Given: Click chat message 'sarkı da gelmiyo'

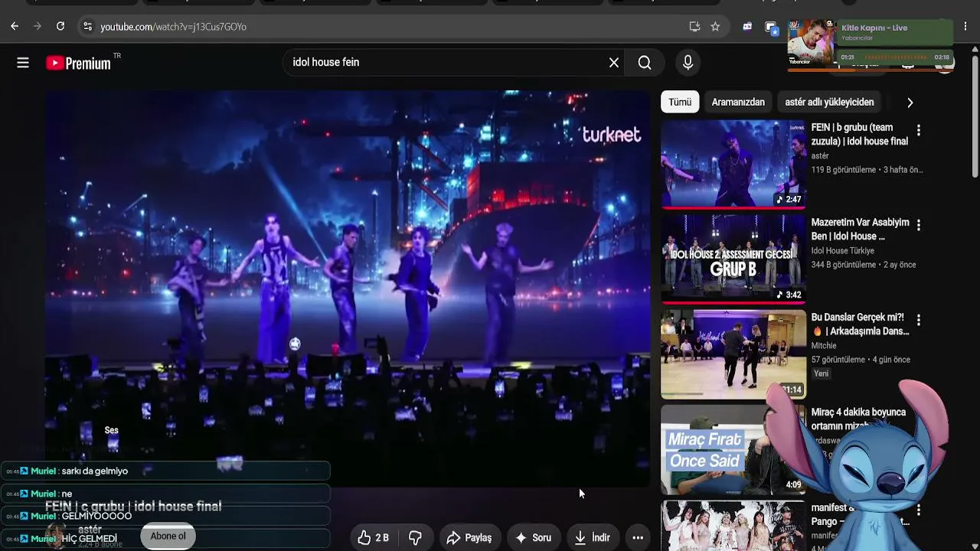Looking at the screenshot, I should [x=95, y=471].
